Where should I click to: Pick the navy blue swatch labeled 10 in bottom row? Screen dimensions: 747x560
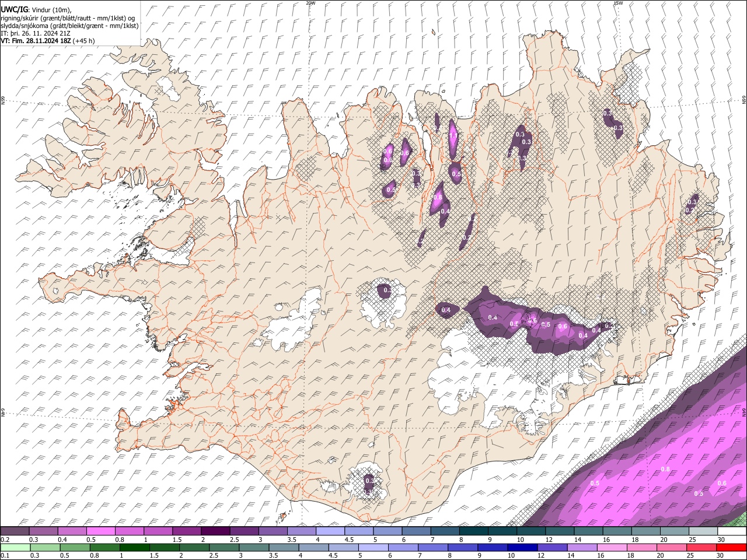click(522, 547)
